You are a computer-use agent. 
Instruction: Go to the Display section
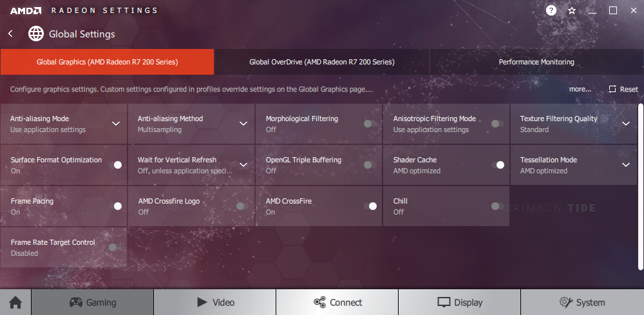coord(460,303)
